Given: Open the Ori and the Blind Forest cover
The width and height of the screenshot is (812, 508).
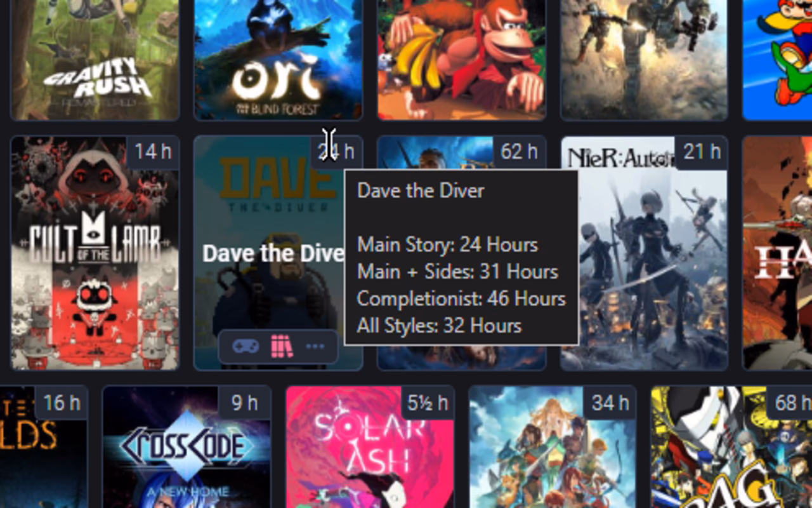Looking at the screenshot, I should tap(278, 60).
